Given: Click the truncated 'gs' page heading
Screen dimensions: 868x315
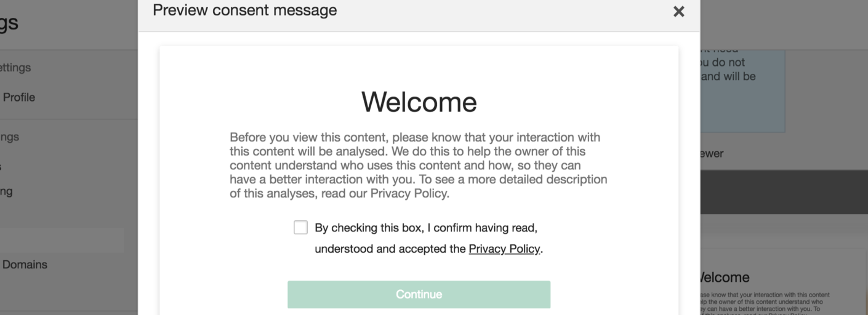Looking at the screenshot, I should 9,23.
